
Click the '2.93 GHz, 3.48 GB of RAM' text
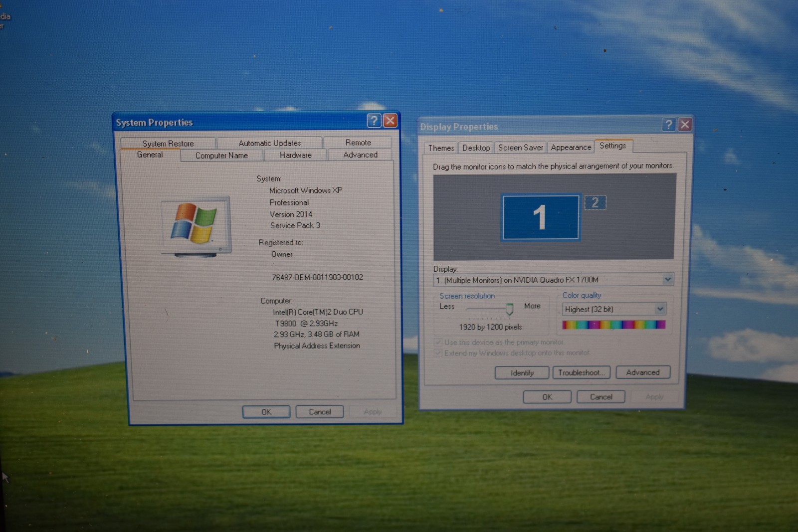click(x=316, y=334)
